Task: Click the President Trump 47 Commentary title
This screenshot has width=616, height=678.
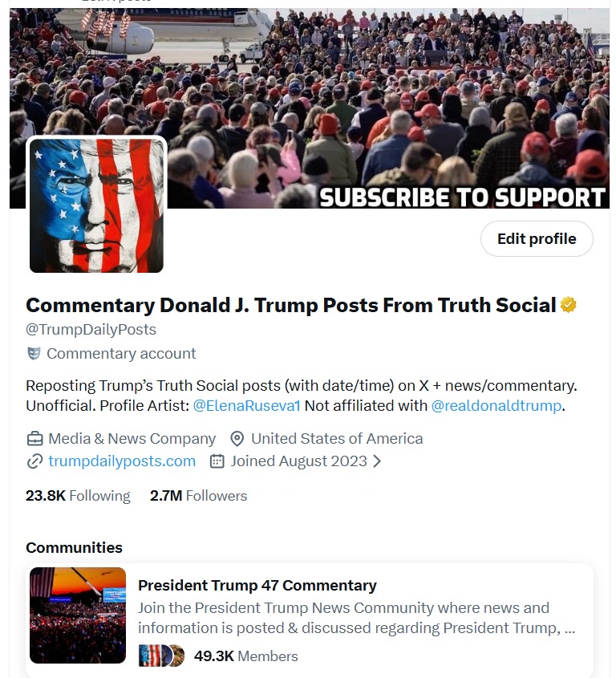Action: [257, 586]
